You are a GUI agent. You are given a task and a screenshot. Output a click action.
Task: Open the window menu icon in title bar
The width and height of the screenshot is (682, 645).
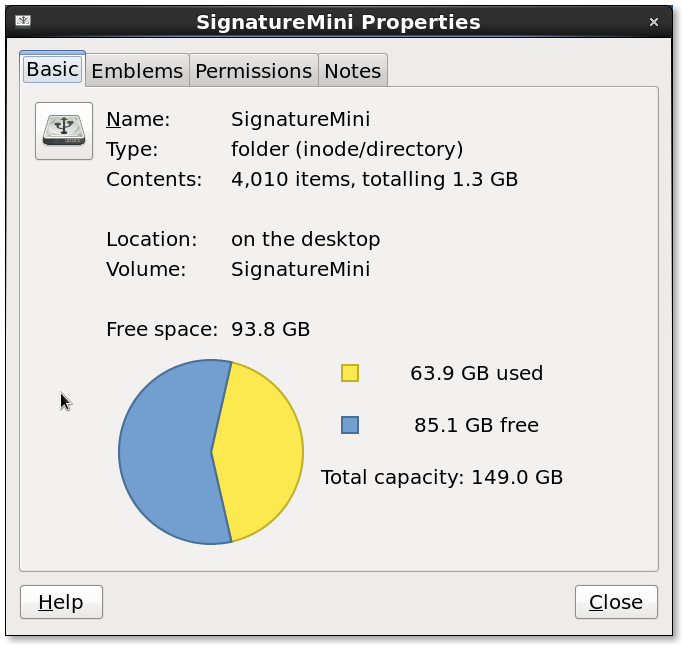(x=23, y=20)
